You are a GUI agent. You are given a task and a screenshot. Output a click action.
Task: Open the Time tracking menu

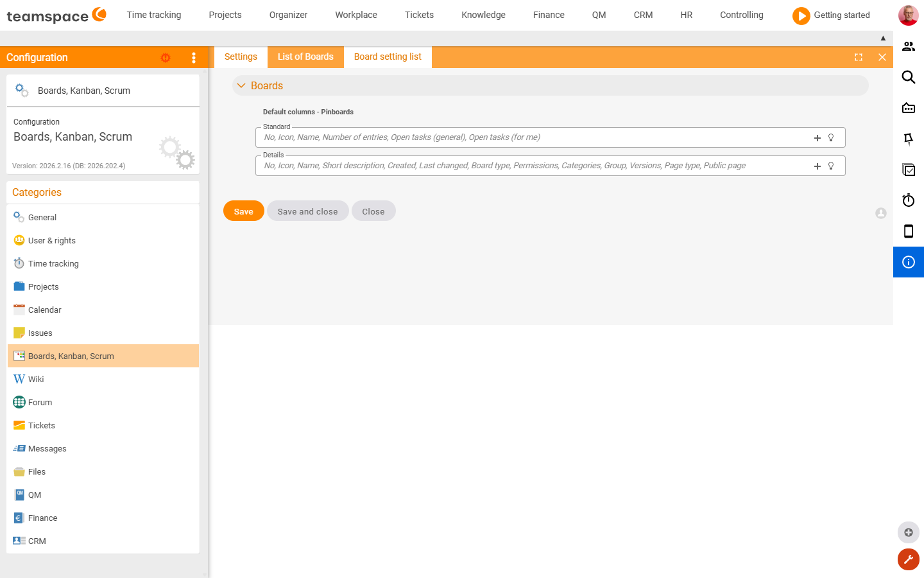click(x=154, y=15)
